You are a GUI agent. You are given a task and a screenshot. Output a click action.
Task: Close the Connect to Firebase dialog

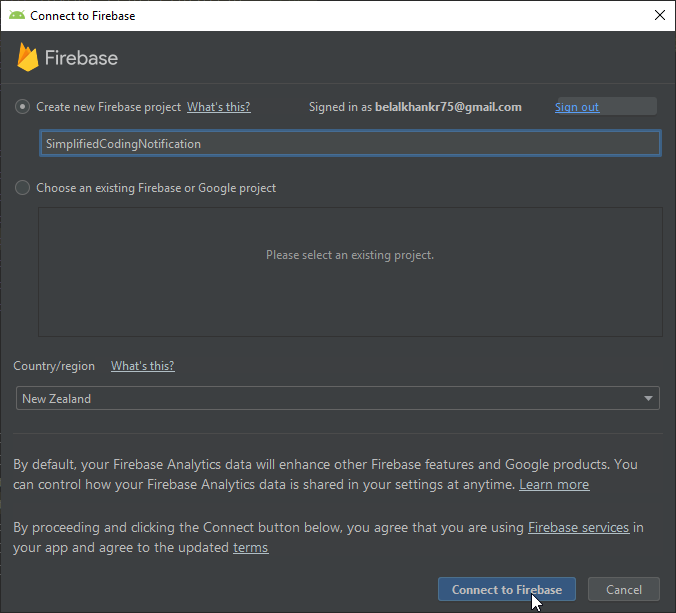[660, 16]
